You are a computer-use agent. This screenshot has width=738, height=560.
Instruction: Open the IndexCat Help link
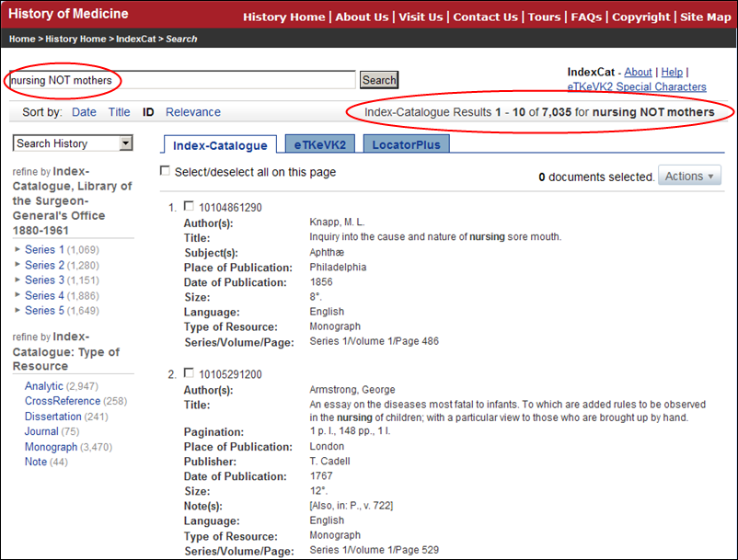[672, 73]
